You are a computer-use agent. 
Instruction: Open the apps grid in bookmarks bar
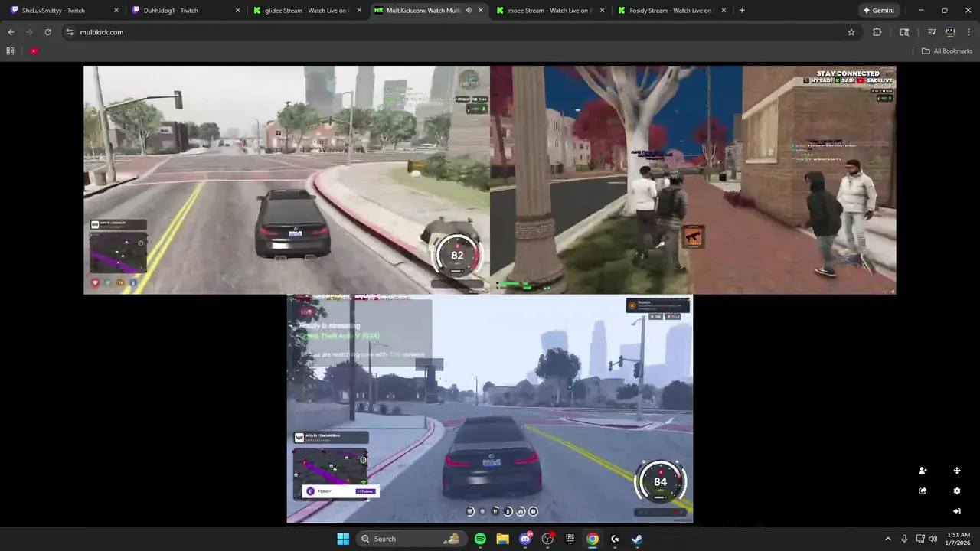(x=10, y=51)
